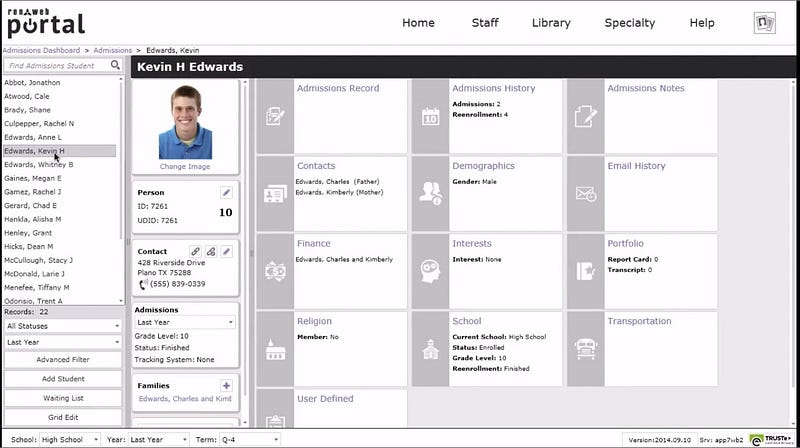Select Hicks, Dean M in list

coord(29,246)
